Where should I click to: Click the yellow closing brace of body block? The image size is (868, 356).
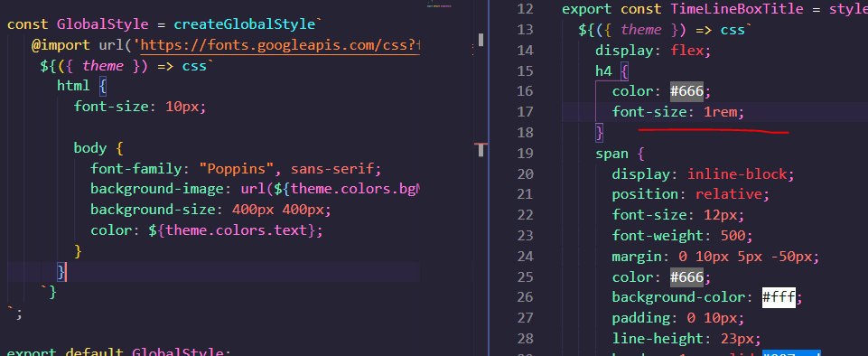pyautogui.click(x=78, y=251)
